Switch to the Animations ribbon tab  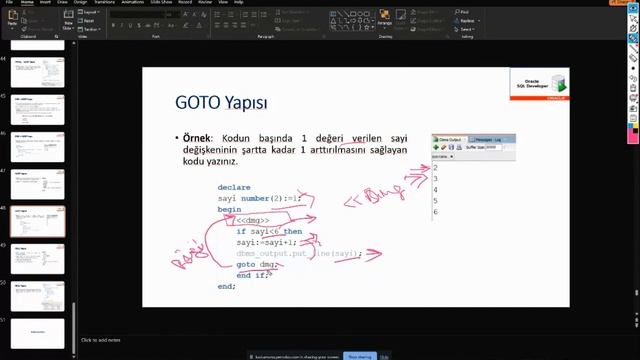click(x=133, y=2)
